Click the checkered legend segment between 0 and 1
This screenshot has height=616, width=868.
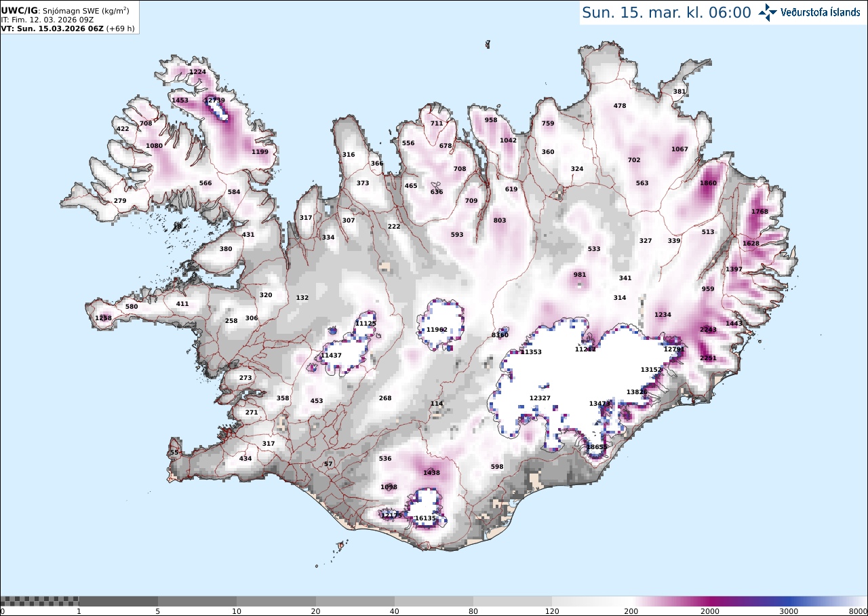coord(39,601)
